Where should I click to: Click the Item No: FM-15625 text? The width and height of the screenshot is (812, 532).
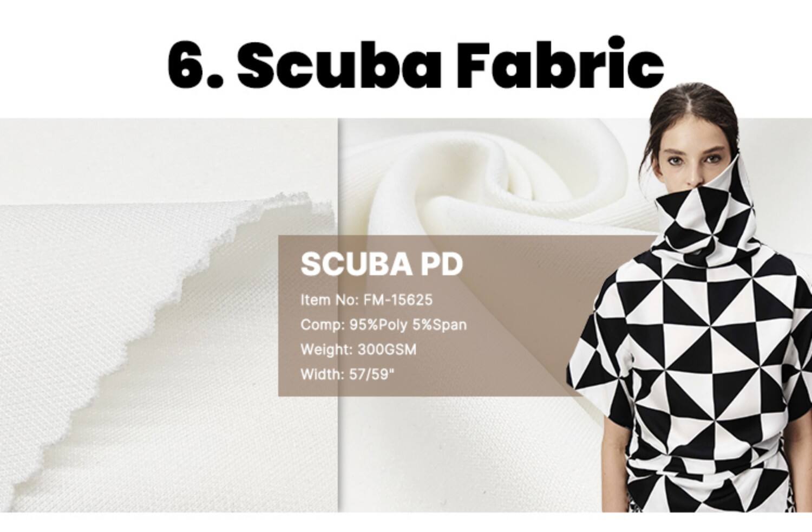(x=366, y=300)
